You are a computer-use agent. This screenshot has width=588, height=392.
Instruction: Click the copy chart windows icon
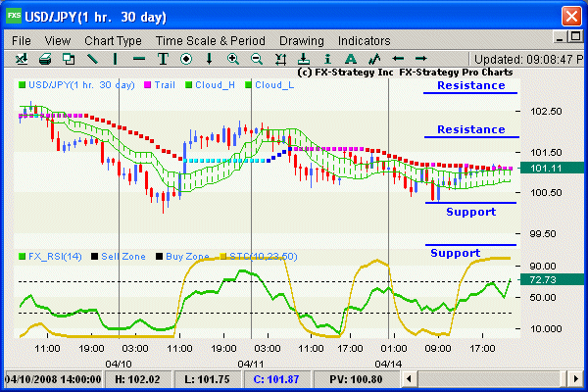(69, 59)
